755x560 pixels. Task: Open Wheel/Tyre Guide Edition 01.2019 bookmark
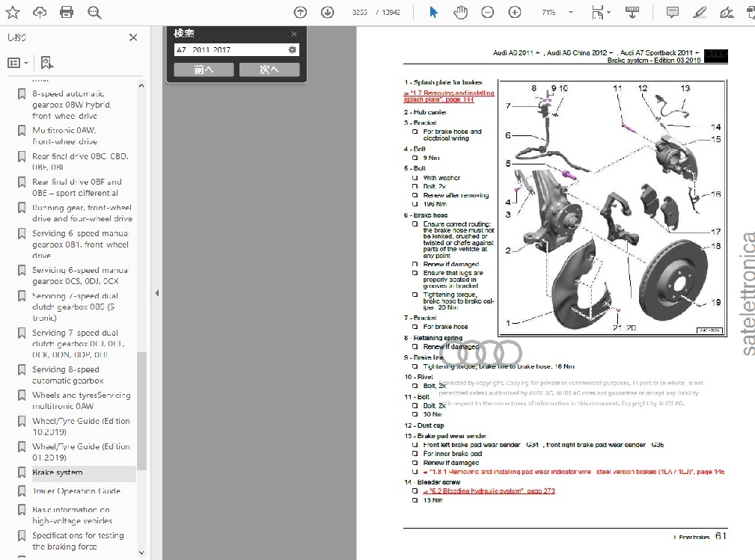[81, 452]
